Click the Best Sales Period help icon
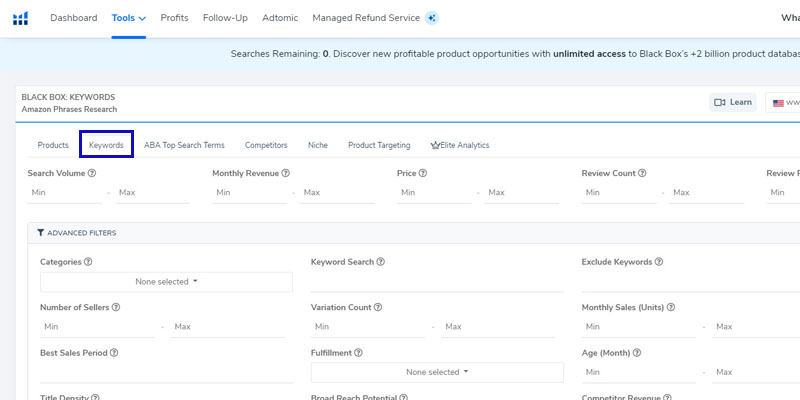 pyautogui.click(x=114, y=353)
